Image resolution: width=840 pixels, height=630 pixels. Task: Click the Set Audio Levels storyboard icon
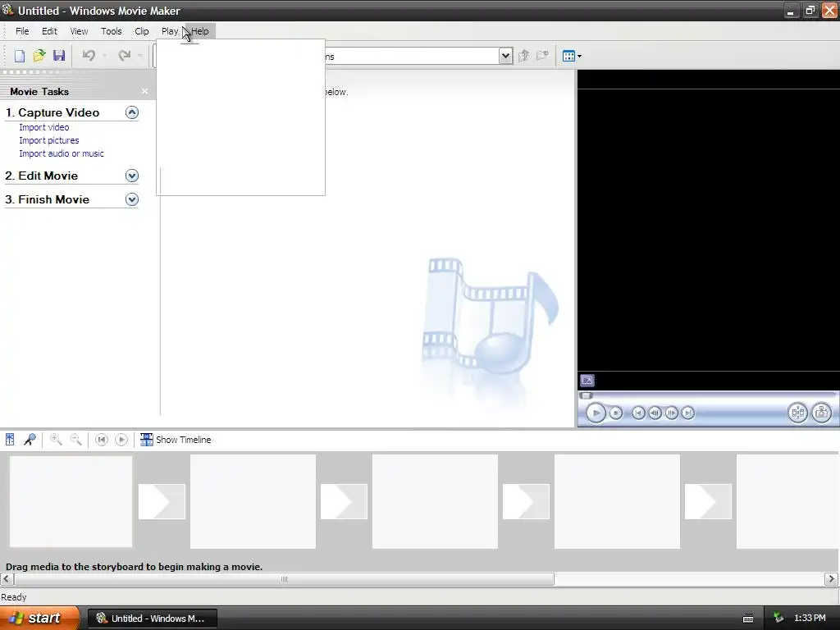pyautogui.click(x=10, y=440)
